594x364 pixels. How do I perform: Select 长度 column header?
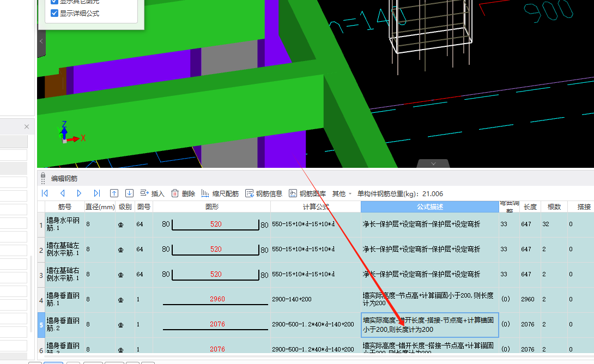(530, 207)
